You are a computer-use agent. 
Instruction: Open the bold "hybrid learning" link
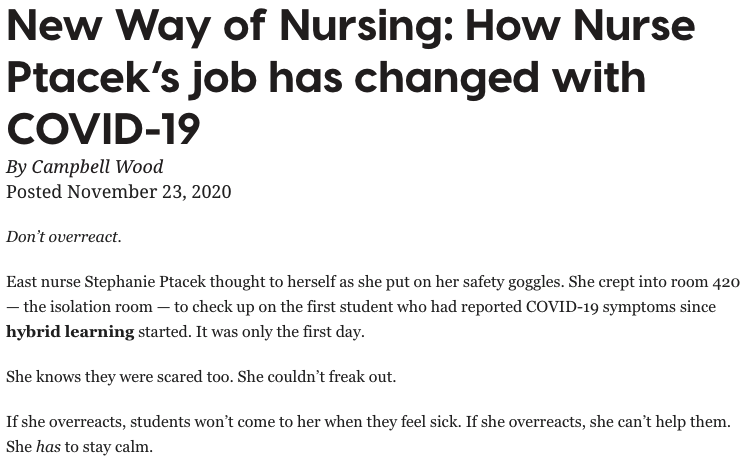(x=70, y=331)
